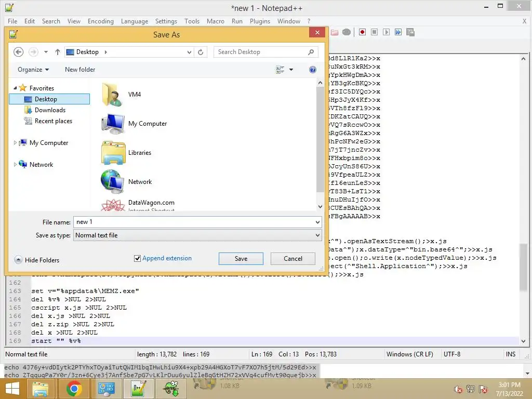The image size is (532, 399).
Task: Click the Save button
Action: 241,259
